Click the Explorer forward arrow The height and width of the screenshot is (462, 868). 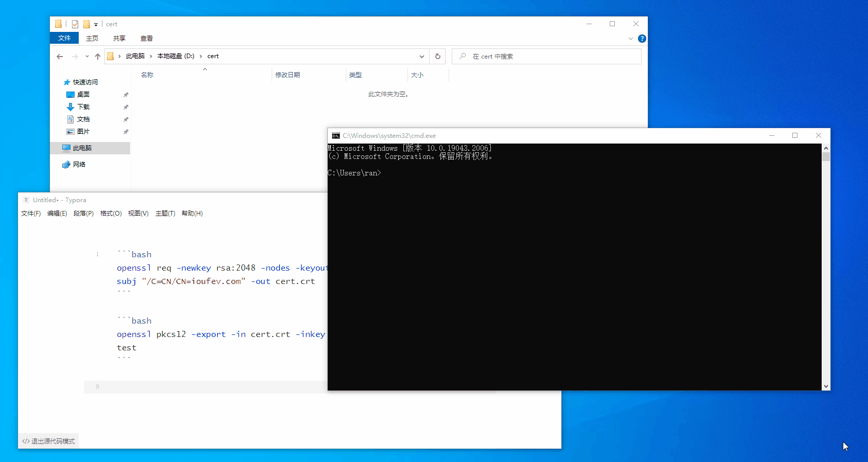point(75,57)
